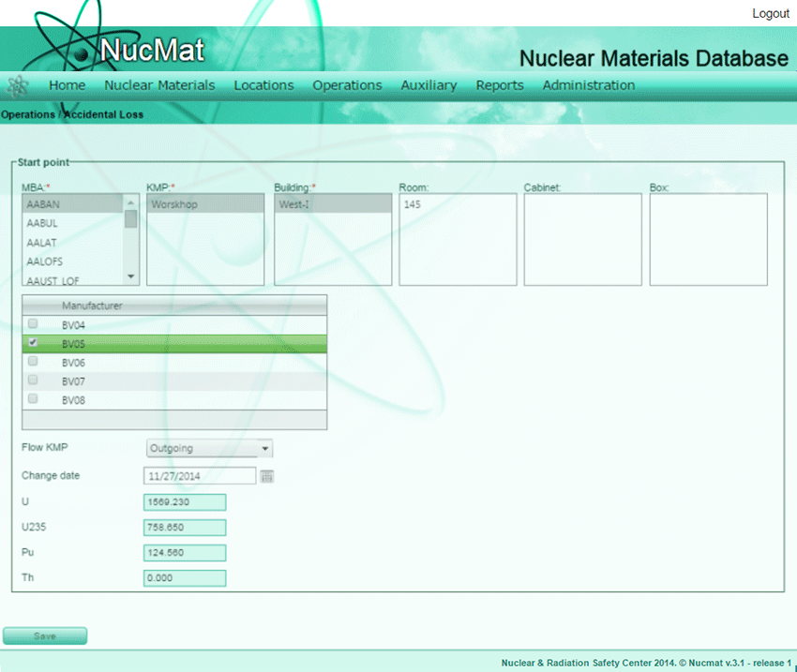Image resolution: width=797 pixels, height=672 pixels.
Task: Enable the BV07 manufacturer checkbox
Action: pyautogui.click(x=33, y=381)
